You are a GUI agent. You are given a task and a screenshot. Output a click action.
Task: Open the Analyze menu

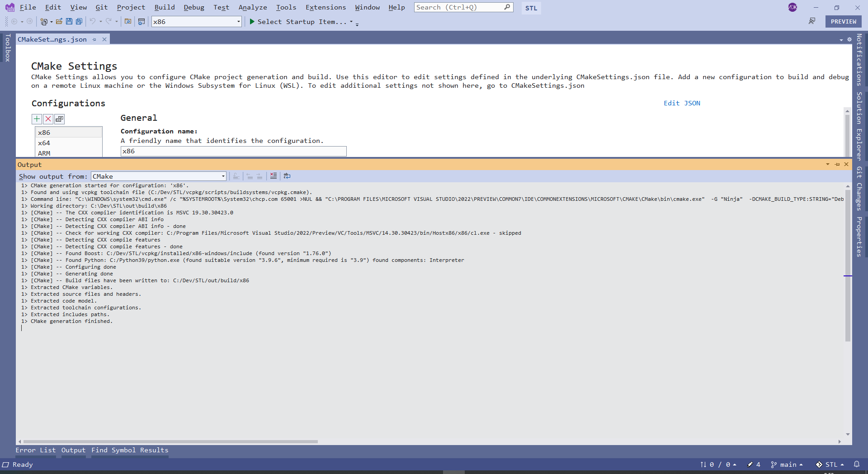coord(253,7)
